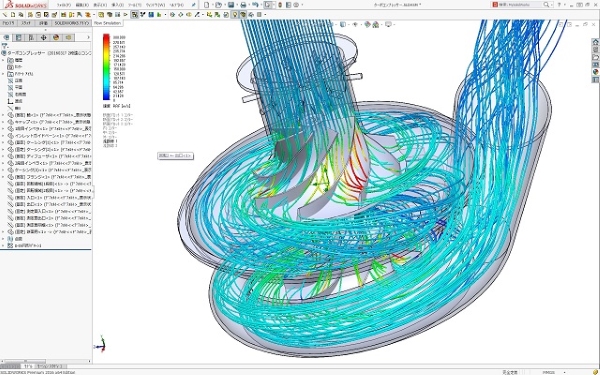The height and width of the screenshot is (375, 600).
Task: Click the Print icon
Action: pyautogui.click(x=243, y=5)
